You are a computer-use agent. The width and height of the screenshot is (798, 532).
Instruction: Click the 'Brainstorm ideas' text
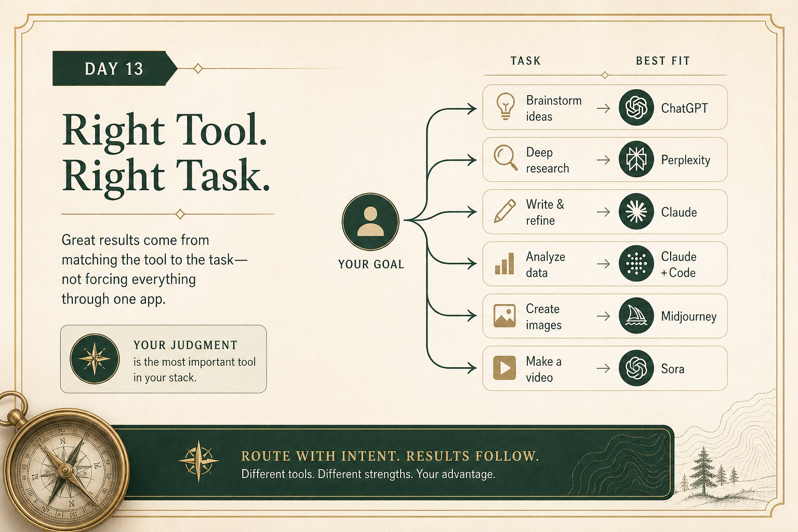pyautogui.click(x=553, y=108)
